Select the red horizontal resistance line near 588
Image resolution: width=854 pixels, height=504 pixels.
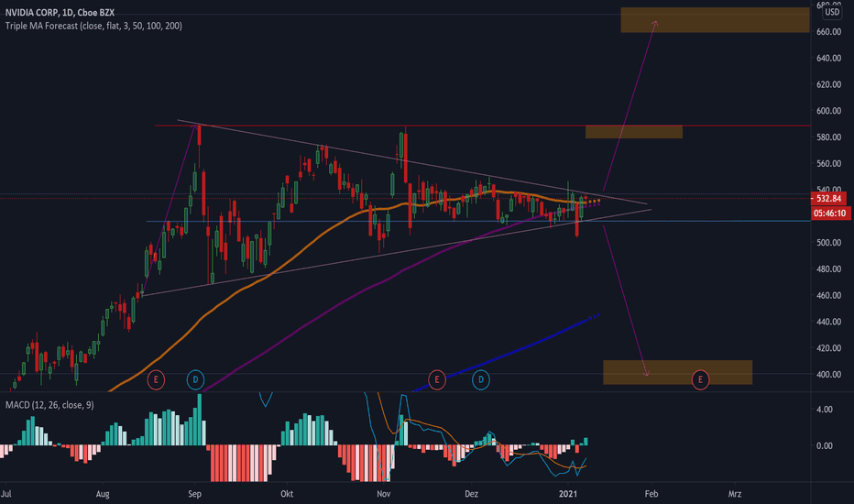483,126
